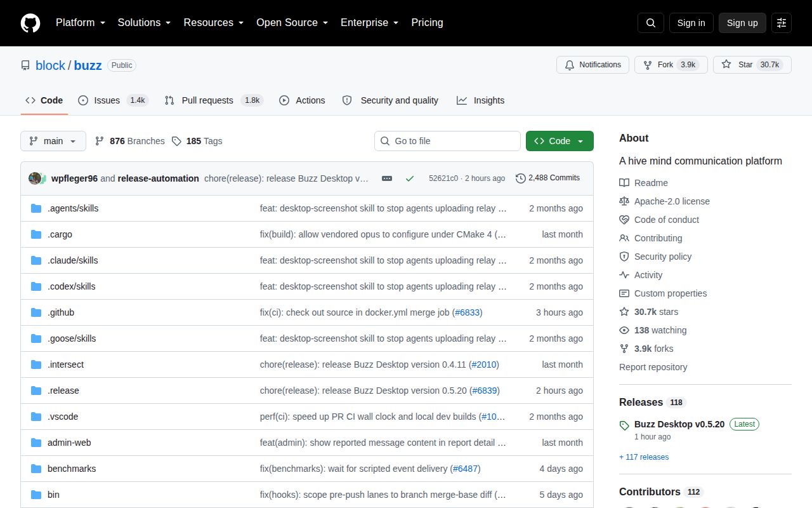
Task: Open the bin folder name
Action: click(x=53, y=495)
